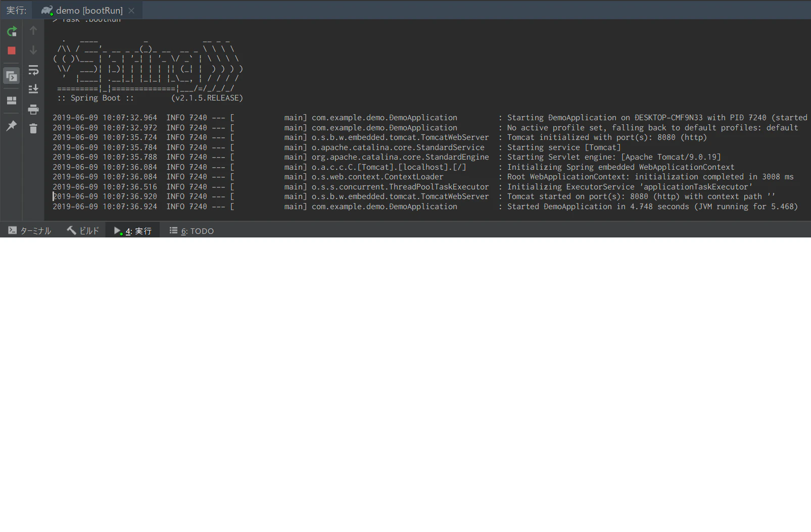Viewport: 811px width, 532px height.
Task: Toggle soft-wrap for console output
Action: tap(33, 70)
